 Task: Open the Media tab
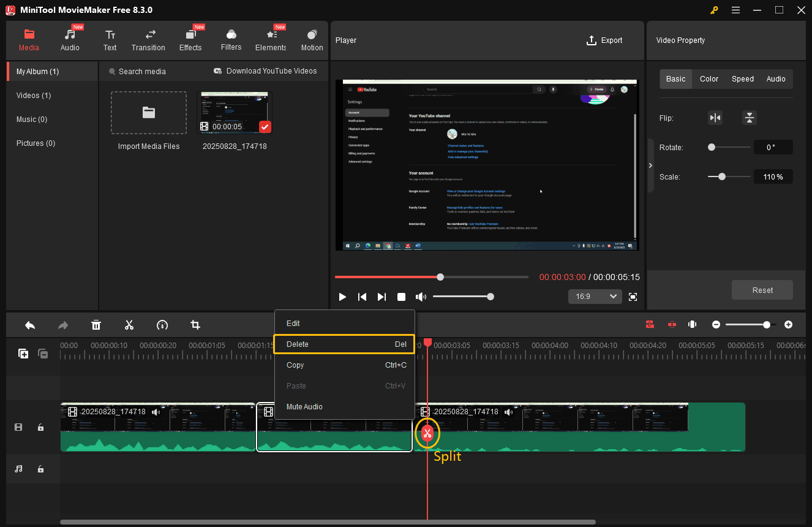[x=29, y=40]
